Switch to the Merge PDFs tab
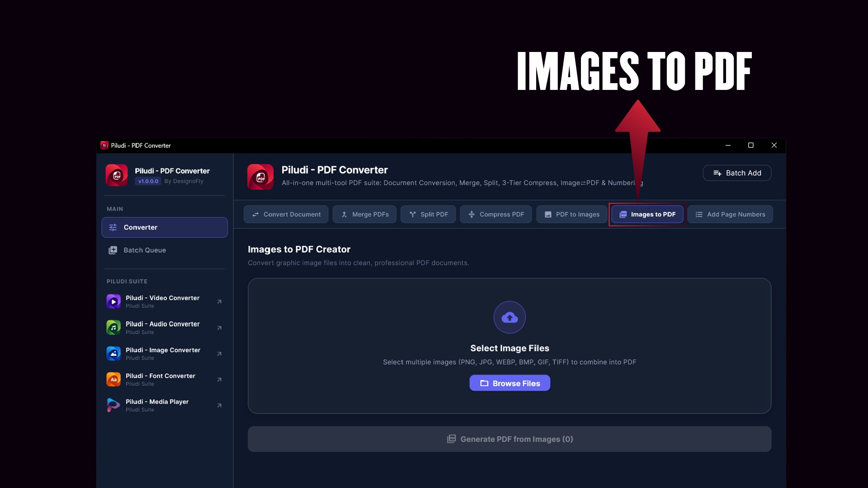 tap(364, 214)
